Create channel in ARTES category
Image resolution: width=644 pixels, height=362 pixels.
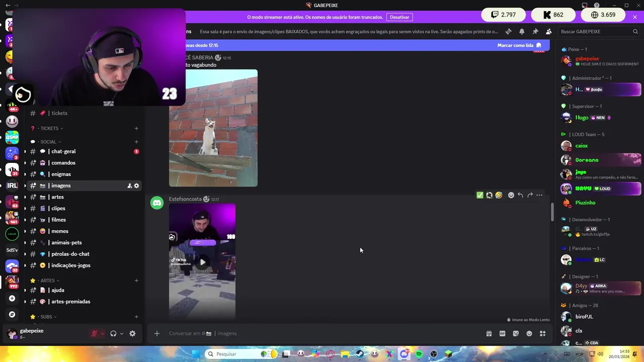point(136,281)
